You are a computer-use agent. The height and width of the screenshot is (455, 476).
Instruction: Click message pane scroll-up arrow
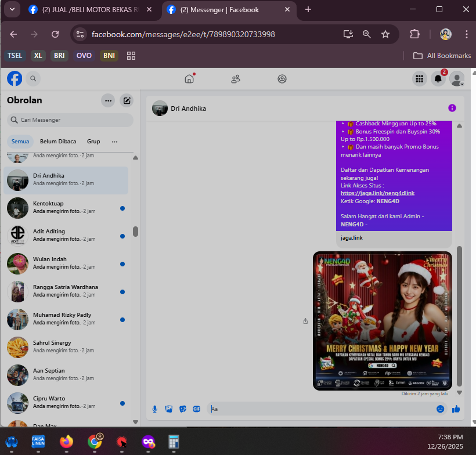(459, 126)
